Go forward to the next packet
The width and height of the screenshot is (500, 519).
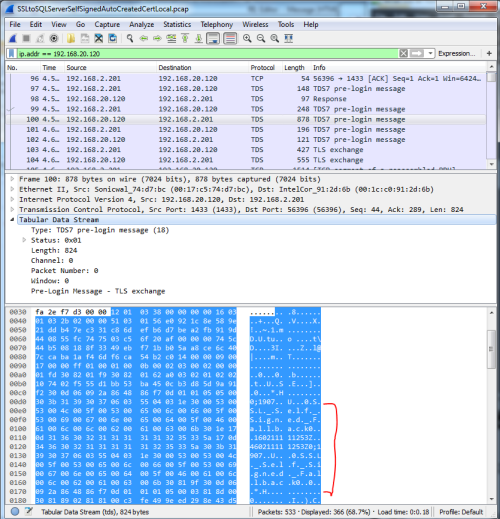157,38
